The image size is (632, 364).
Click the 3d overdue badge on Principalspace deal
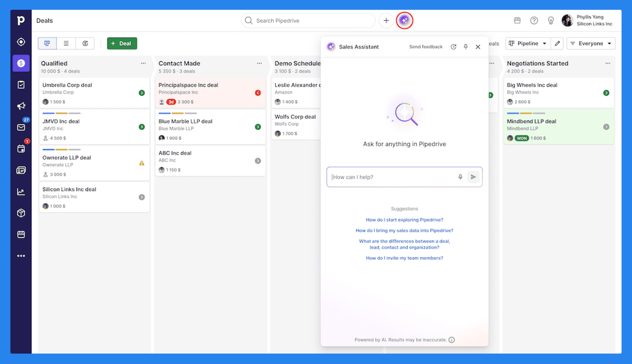point(171,102)
